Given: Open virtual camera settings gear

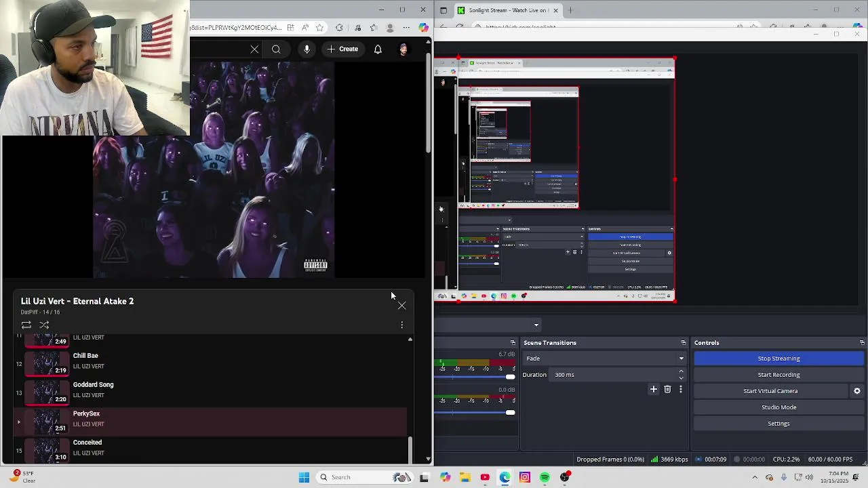Looking at the screenshot, I should coord(857,391).
